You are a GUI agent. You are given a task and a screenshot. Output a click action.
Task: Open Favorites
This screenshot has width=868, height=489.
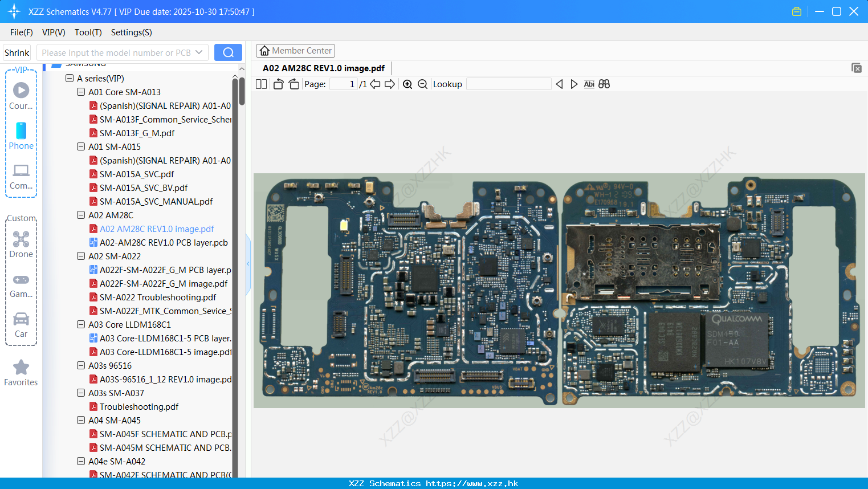[x=21, y=373]
